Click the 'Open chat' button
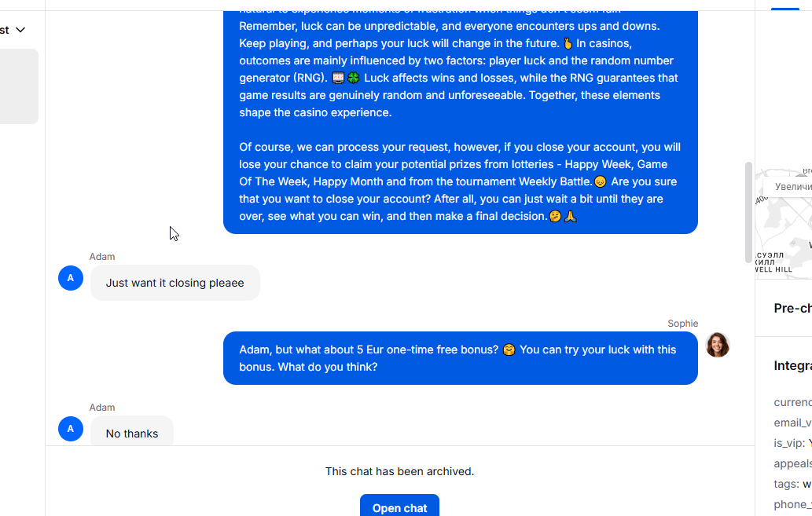The image size is (812, 516). tap(399, 507)
